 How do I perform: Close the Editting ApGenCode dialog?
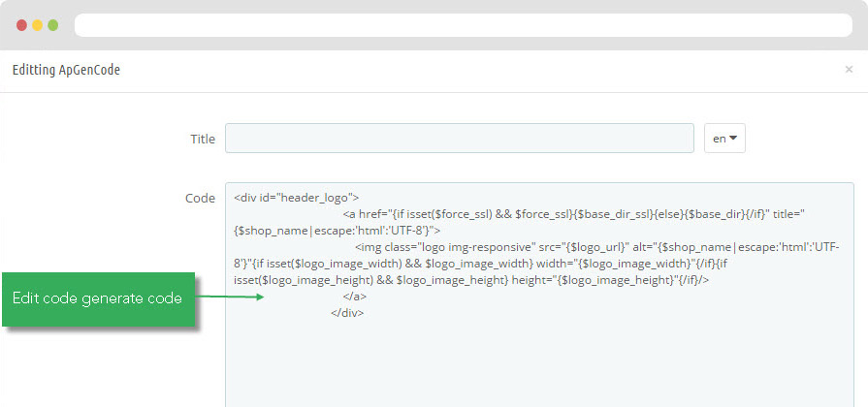[x=849, y=70]
